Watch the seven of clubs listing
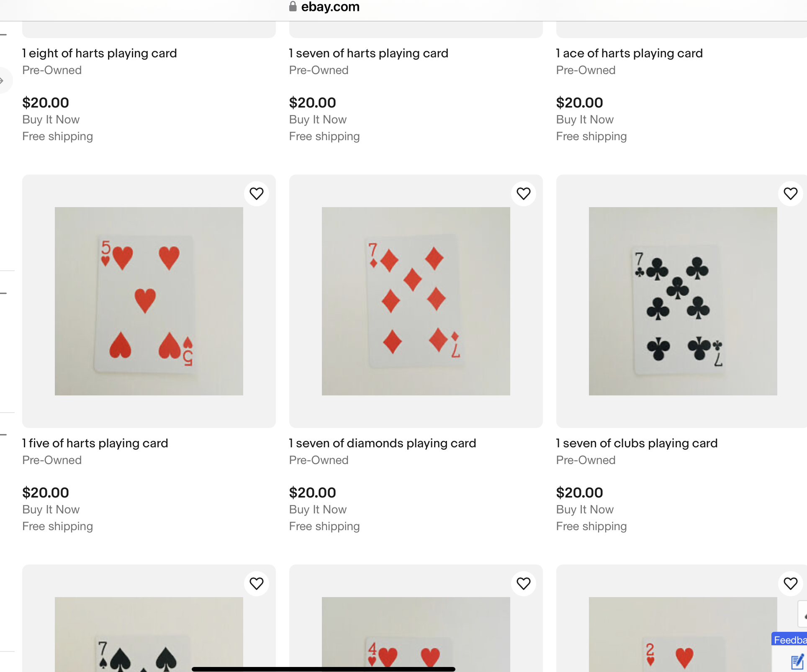Image resolution: width=807 pixels, height=672 pixels. pos(790,194)
